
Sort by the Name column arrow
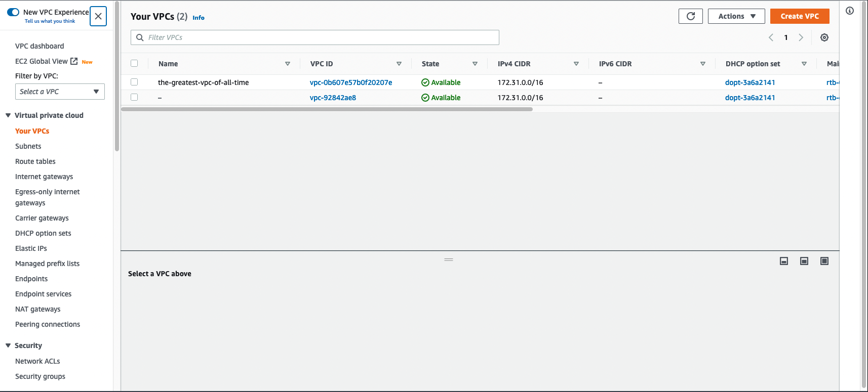(287, 64)
